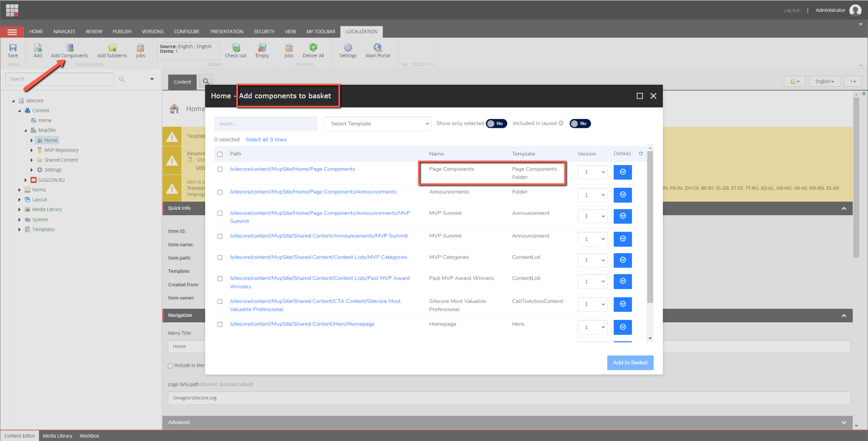This screenshot has height=441, width=868.
Task: Expand the MVP Repository tree node
Action: [x=32, y=150]
